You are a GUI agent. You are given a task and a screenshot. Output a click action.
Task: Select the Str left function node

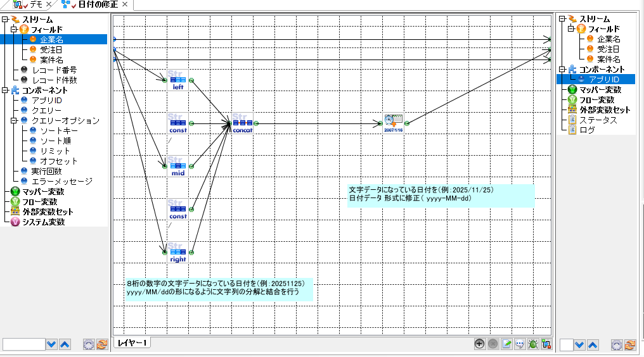point(177,80)
